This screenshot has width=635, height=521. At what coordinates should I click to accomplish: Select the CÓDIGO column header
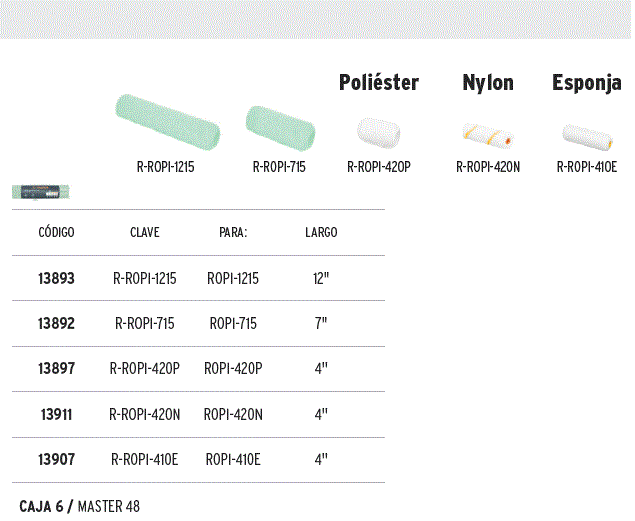coord(56,232)
